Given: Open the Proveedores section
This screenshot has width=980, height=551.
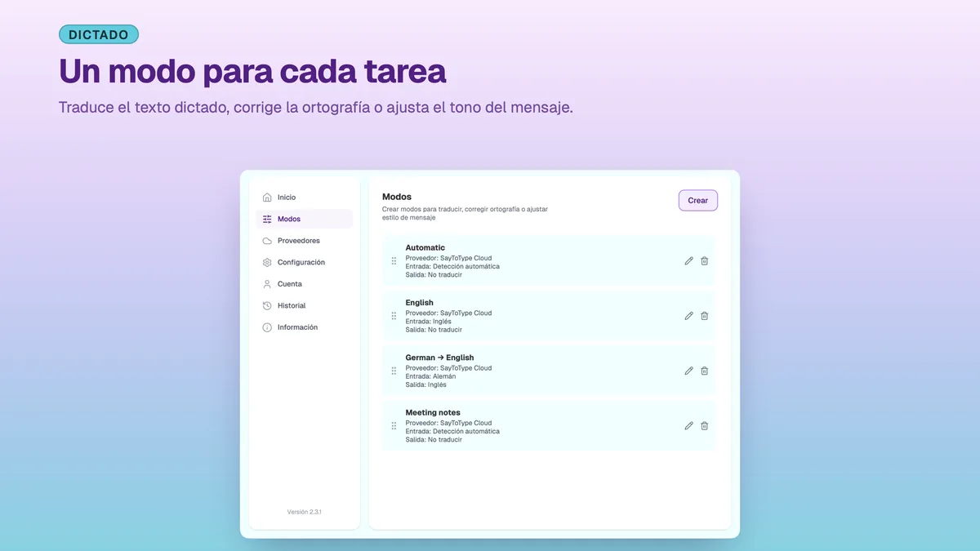Looking at the screenshot, I should click(304, 241).
